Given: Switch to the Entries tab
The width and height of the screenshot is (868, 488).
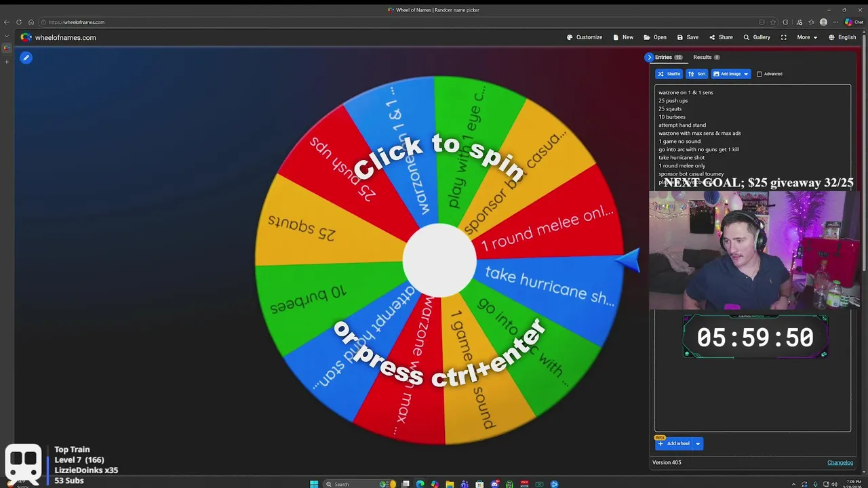Looking at the screenshot, I should click(668, 57).
